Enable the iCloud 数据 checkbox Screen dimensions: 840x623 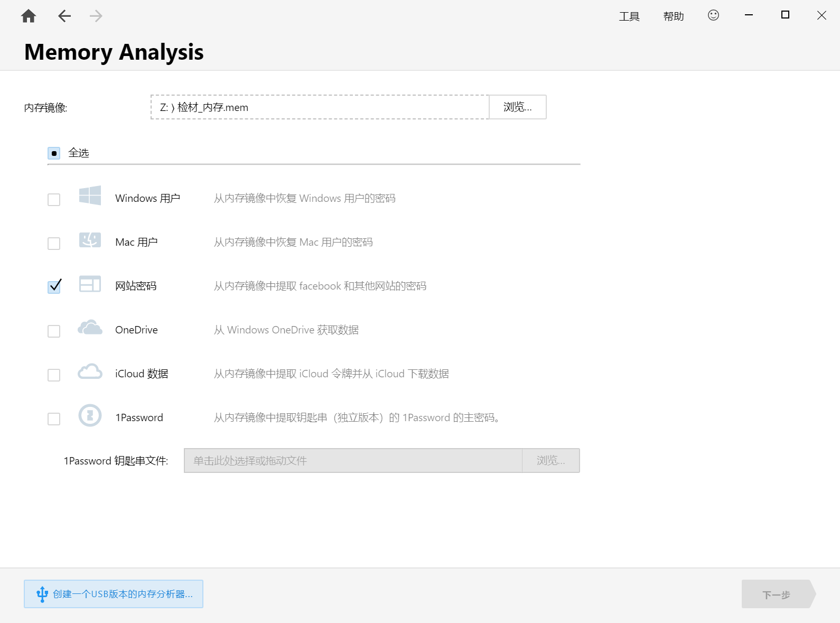pyautogui.click(x=54, y=375)
